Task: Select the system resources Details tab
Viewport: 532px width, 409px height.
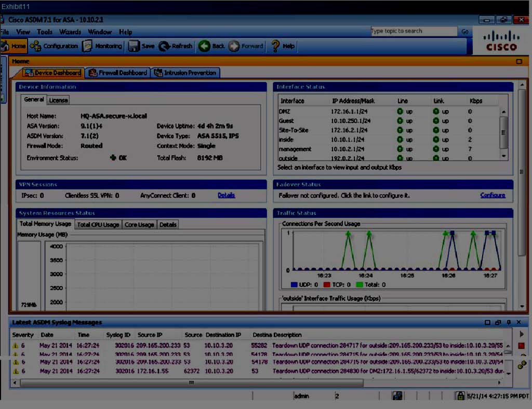Action: tap(168, 224)
